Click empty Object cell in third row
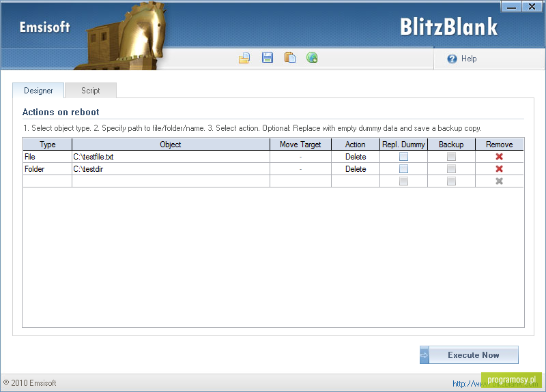The image size is (546, 392). tap(171, 181)
